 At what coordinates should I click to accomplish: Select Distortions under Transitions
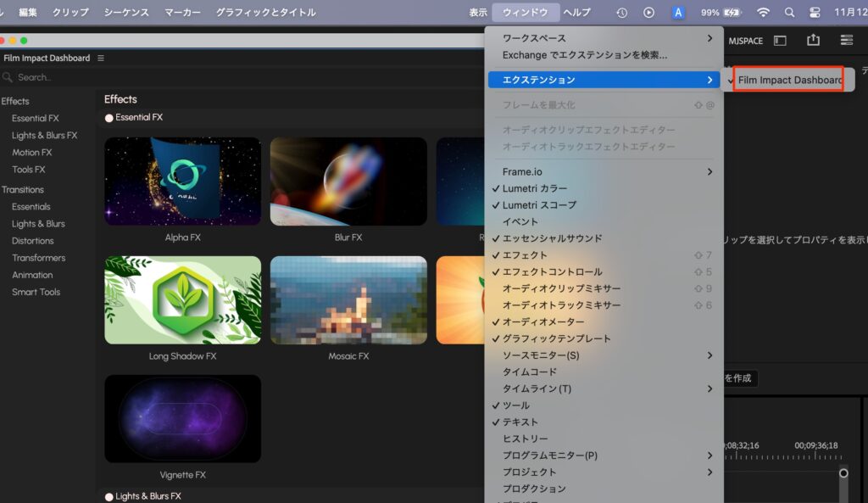coord(32,241)
